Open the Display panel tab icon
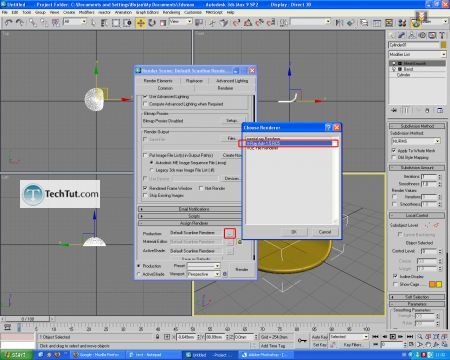The image size is (450, 360). point(432,35)
